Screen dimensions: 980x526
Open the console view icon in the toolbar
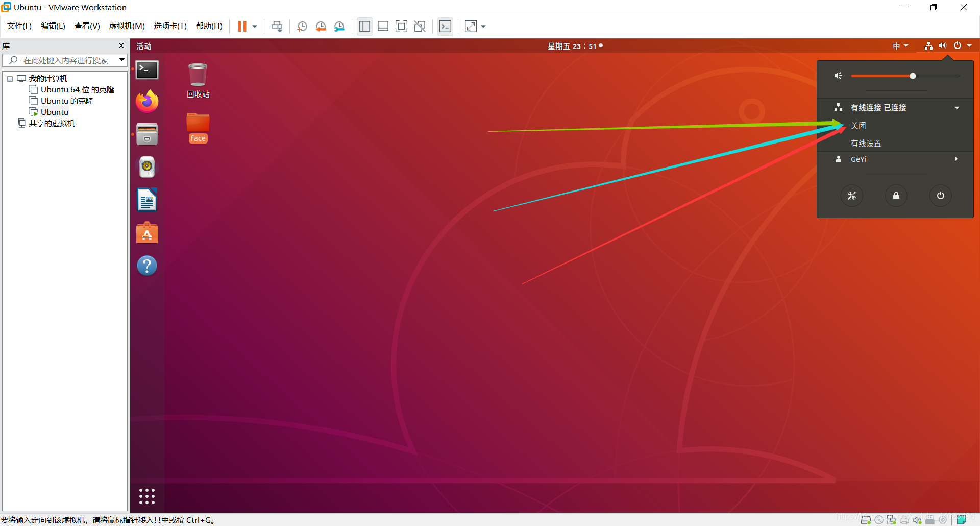(x=445, y=26)
